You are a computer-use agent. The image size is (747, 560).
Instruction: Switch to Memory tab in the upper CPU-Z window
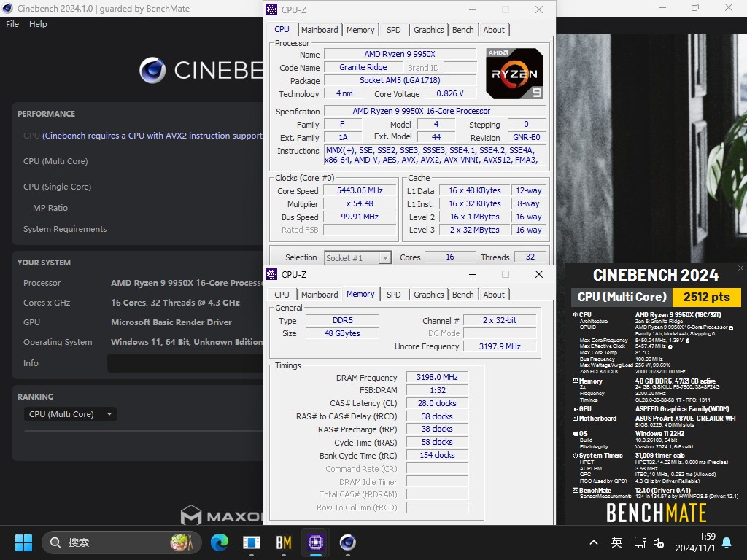tap(360, 29)
